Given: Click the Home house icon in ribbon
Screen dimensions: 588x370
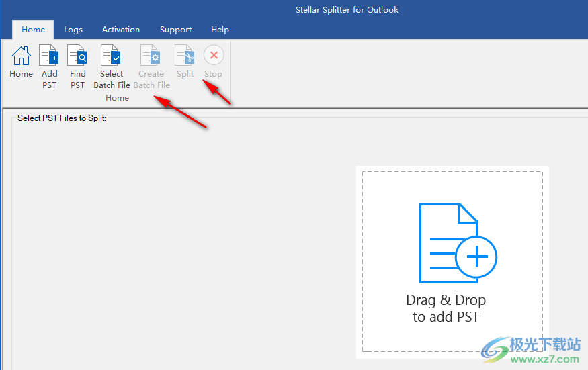Looking at the screenshot, I should 22,56.
